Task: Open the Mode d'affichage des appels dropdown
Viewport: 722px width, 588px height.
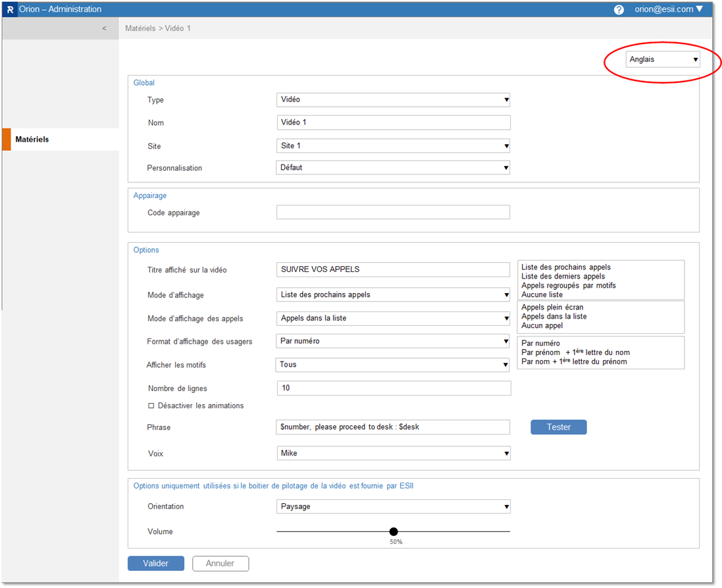Action: click(x=393, y=319)
